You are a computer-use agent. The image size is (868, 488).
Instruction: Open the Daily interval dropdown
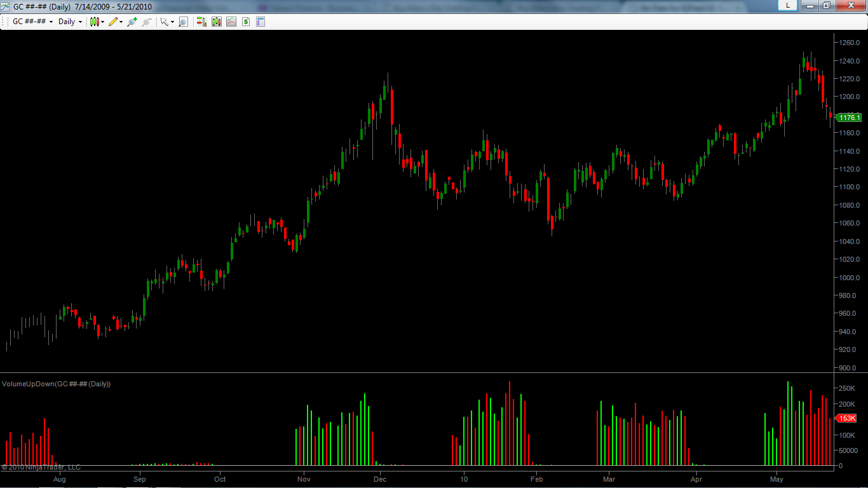[x=70, y=22]
